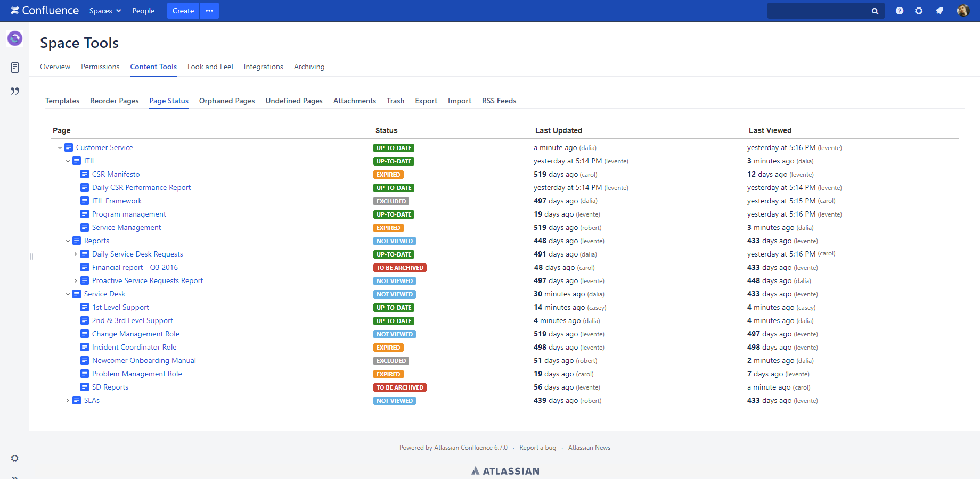Open the ellipsis icon next to Create
This screenshot has width=980, height=479.
point(209,11)
